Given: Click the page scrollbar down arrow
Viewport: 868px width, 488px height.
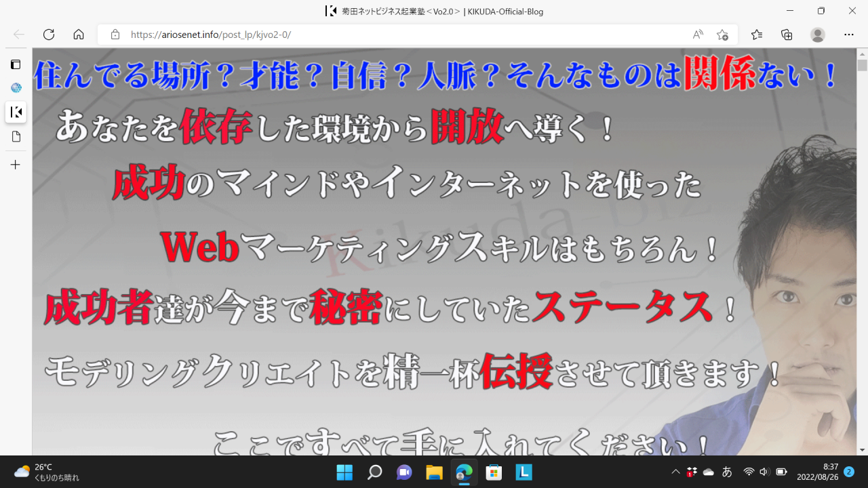Looking at the screenshot, I should (862, 449).
